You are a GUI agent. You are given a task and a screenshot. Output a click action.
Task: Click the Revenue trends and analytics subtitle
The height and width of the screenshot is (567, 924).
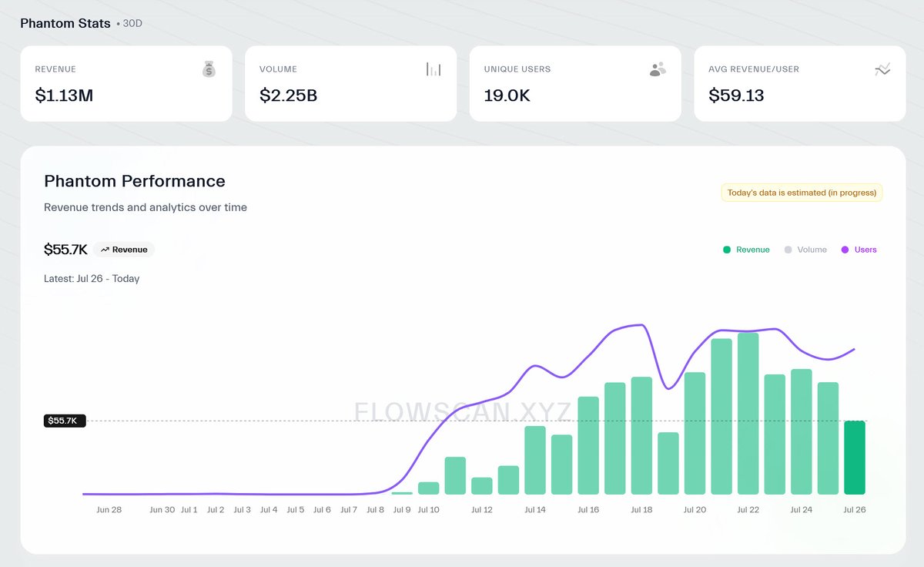146,207
